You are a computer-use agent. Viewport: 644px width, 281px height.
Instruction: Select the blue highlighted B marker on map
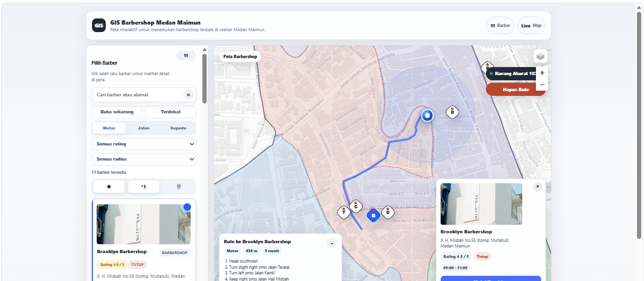[373, 215]
